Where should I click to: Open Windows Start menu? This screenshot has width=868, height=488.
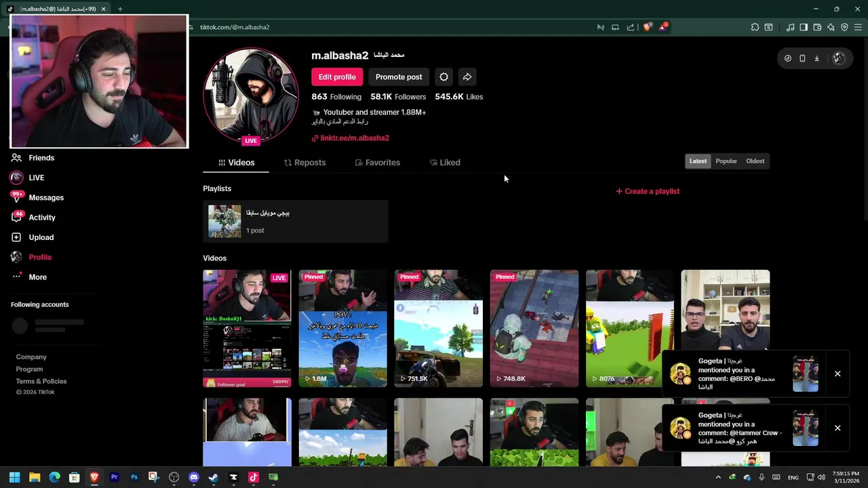click(x=14, y=477)
